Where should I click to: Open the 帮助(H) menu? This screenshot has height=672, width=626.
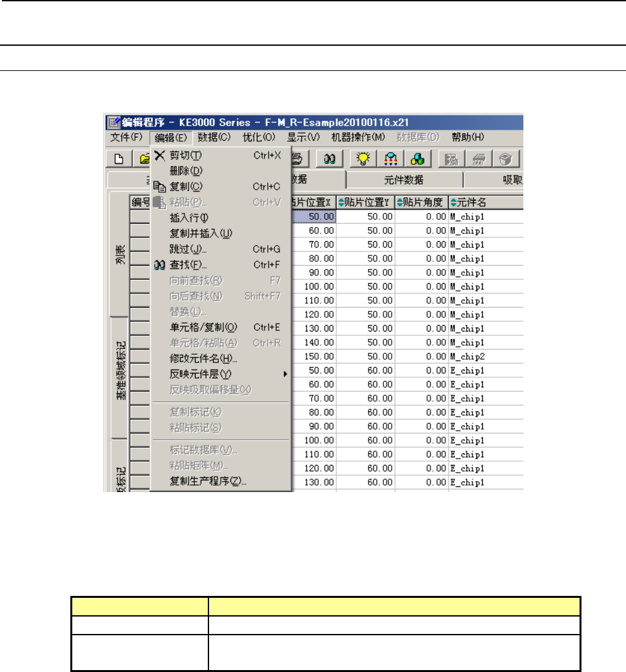tap(467, 137)
